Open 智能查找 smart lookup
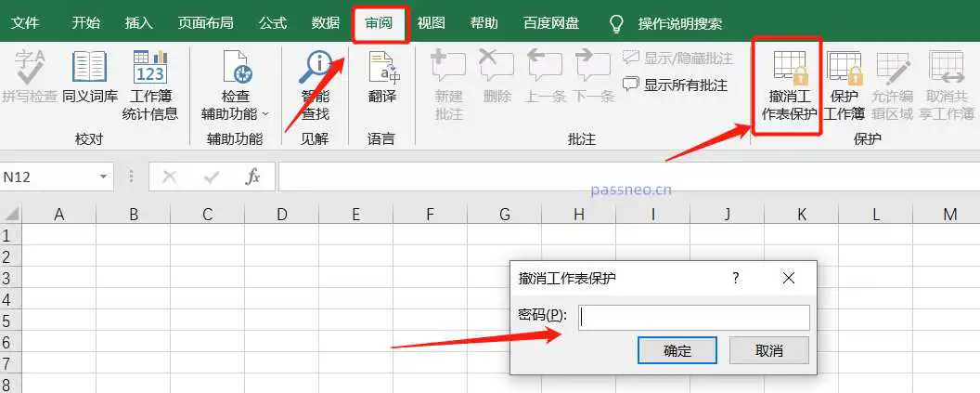The width and height of the screenshot is (980, 393). 315,85
